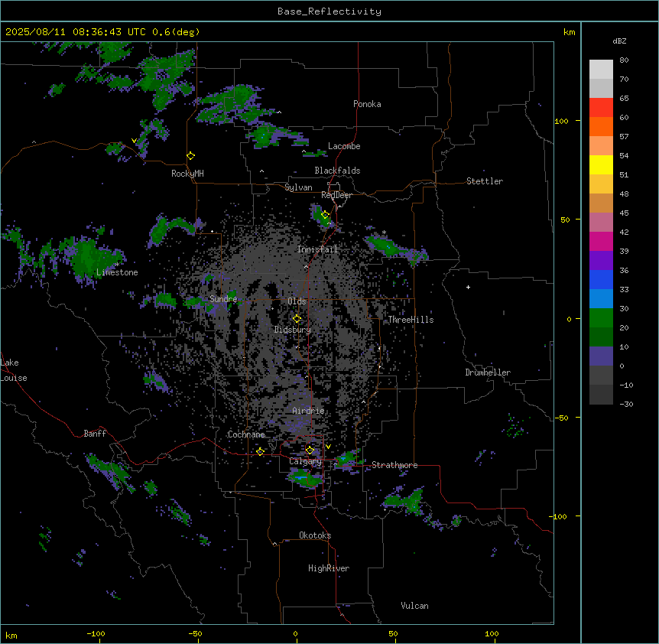Click the 2025/08/11 08:36:43 UTC timestamp
The width and height of the screenshot is (659, 644).
pyautogui.click(x=75, y=32)
